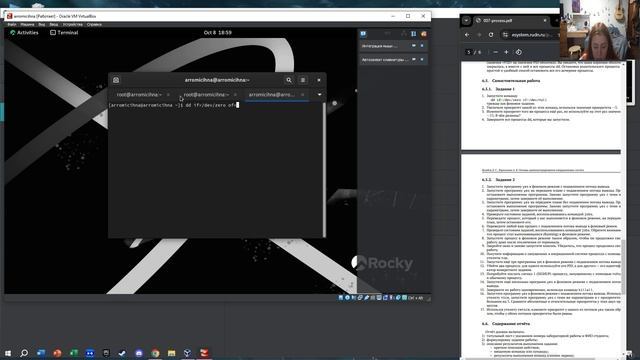Screen dimensions: 640x360
Task: Click the esystem.rudn.ru address bar
Action: pyautogui.click(x=531, y=35)
